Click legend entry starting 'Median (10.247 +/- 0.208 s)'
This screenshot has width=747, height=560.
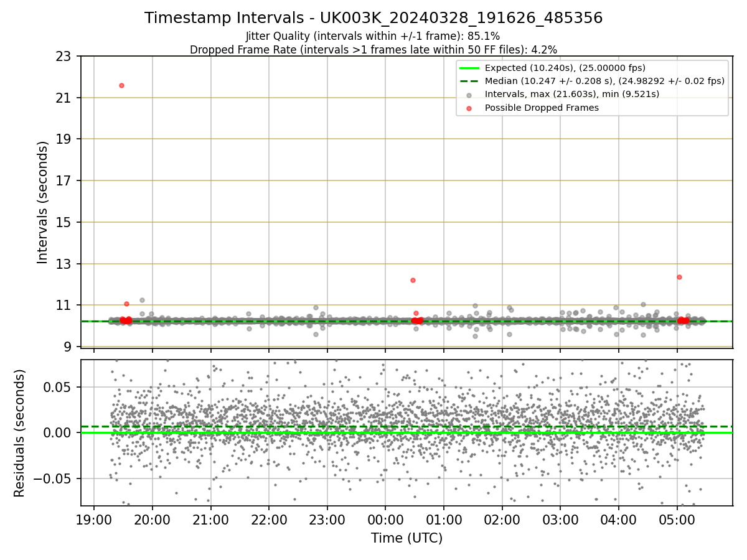click(604, 81)
